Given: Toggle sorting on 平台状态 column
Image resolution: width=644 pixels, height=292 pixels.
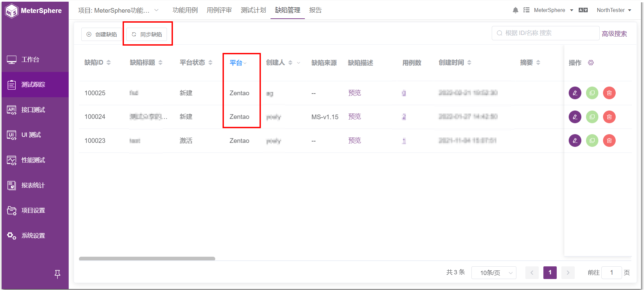Looking at the screenshot, I should point(210,63).
